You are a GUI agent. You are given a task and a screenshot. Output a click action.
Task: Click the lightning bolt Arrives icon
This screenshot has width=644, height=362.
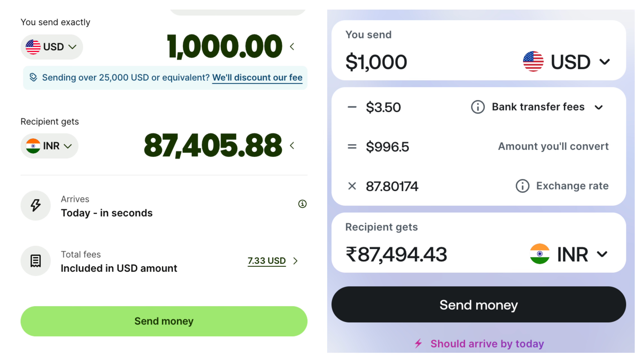click(x=35, y=205)
